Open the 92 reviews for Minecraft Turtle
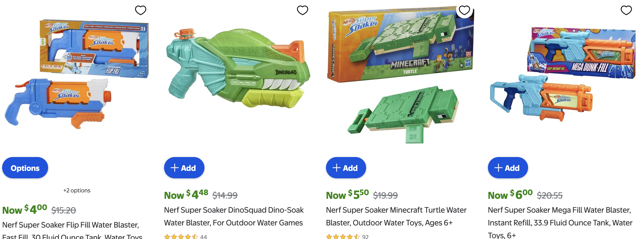This screenshot has height=239, width=644. coord(365,236)
